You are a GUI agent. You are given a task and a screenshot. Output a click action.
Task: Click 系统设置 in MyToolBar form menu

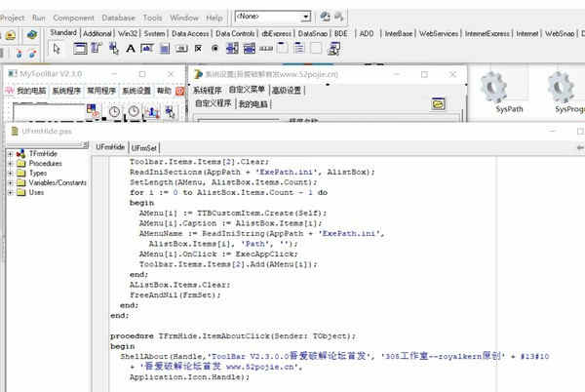pyautogui.click(x=136, y=91)
